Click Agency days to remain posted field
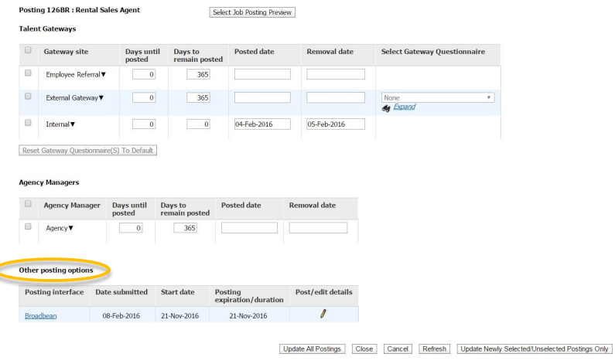This screenshot has height=364, width=615. [x=185, y=228]
